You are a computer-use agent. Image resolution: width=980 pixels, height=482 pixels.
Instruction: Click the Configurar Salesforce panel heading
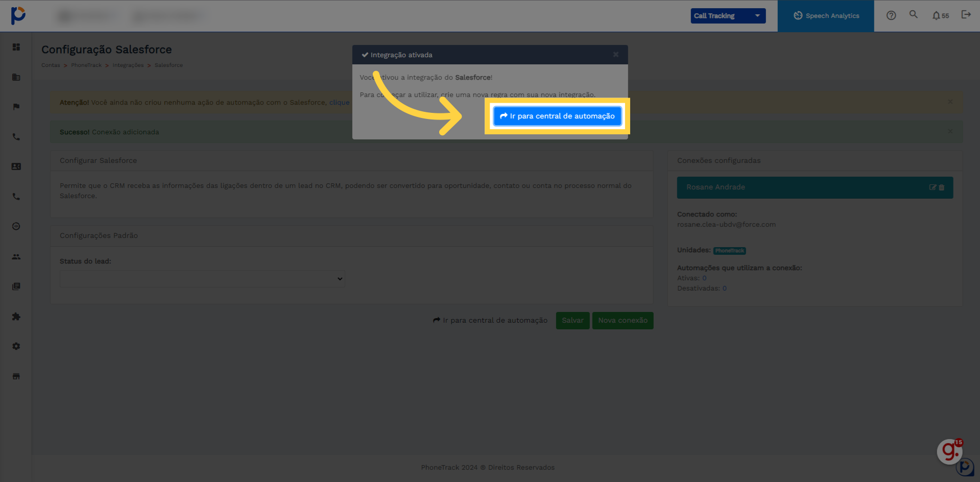tap(98, 160)
